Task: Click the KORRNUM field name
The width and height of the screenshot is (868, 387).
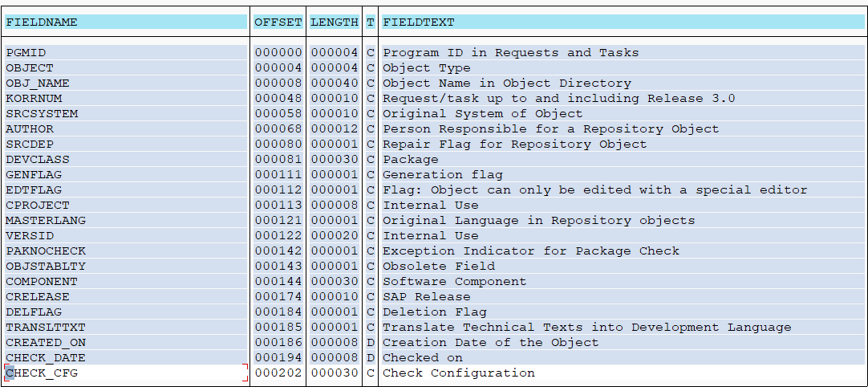Action: point(34,99)
